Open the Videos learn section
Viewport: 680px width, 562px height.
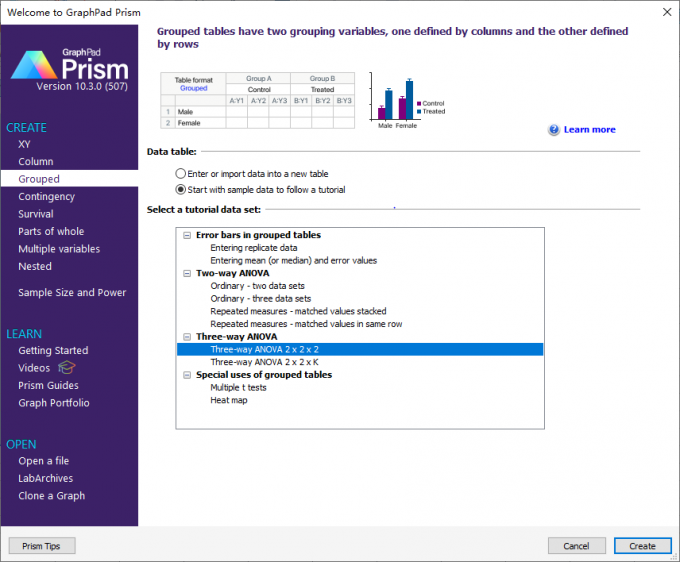click(34, 368)
